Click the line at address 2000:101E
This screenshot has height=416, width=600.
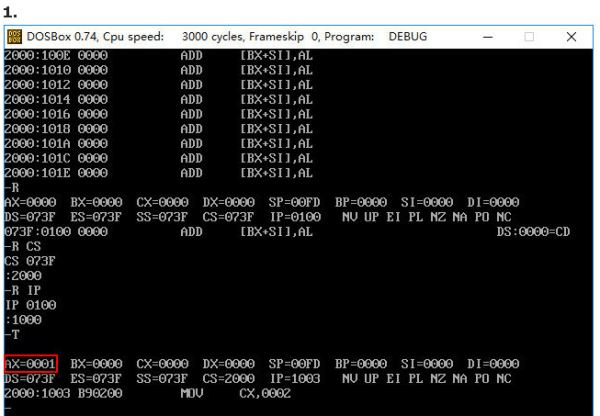click(159, 173)
